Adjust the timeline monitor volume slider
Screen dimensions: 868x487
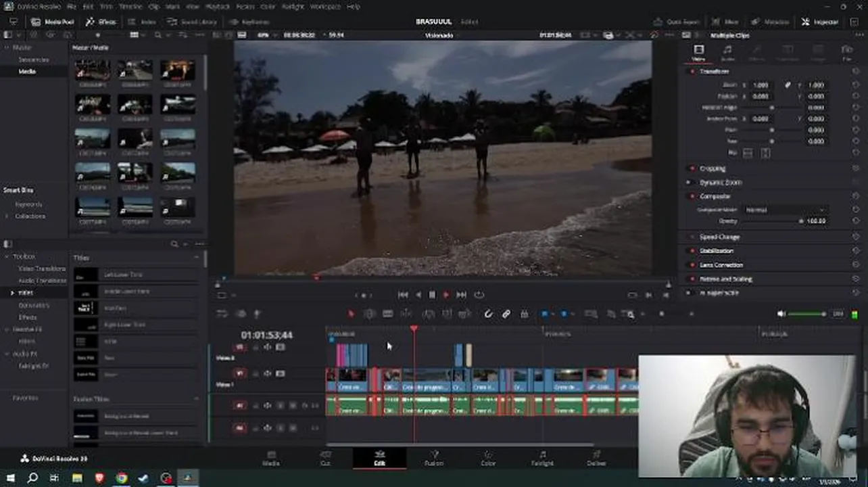click(x=806, y=314)
